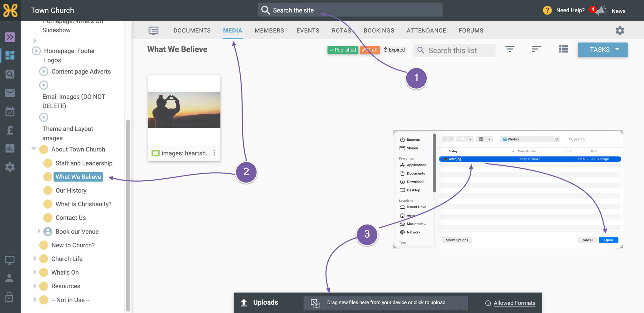Click play icon above Theme and Layout images
This screenshot has width=644, height=313.
[x=44, y=117]
